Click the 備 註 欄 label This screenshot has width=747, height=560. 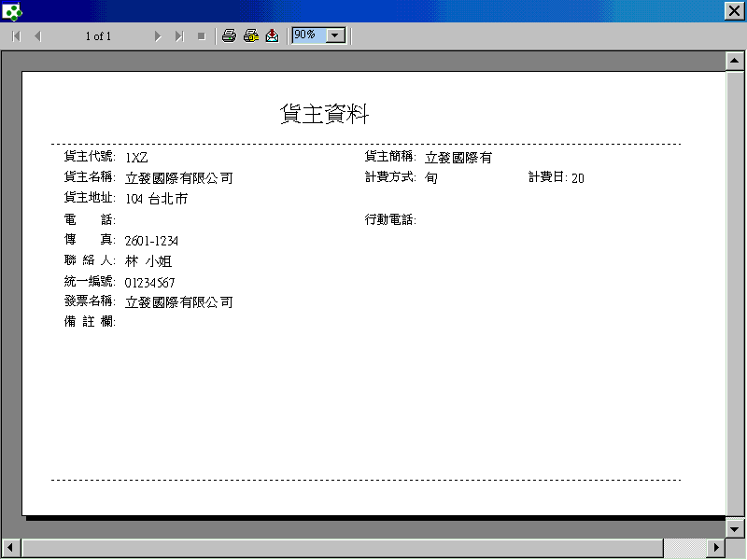(x=90, y=322)
